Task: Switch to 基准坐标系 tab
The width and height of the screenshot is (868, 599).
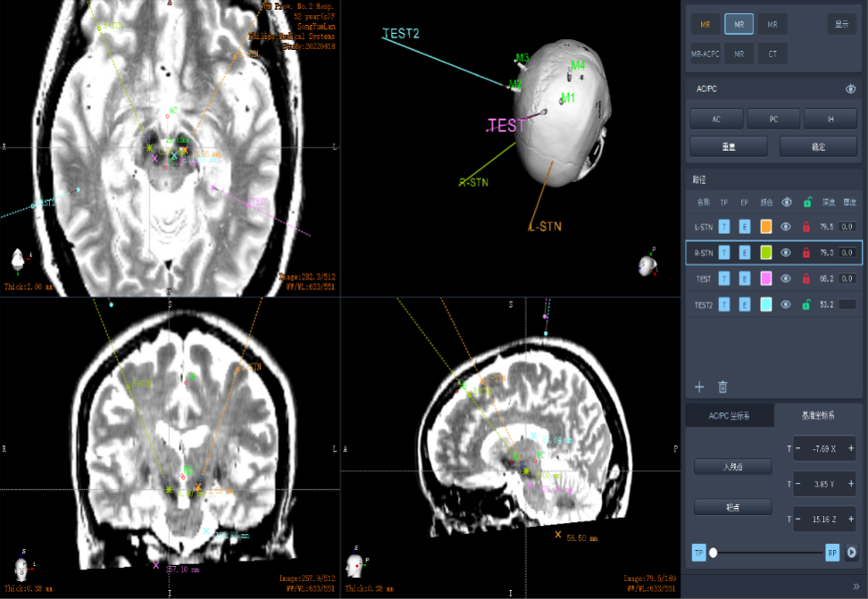Action: (818, 415)
